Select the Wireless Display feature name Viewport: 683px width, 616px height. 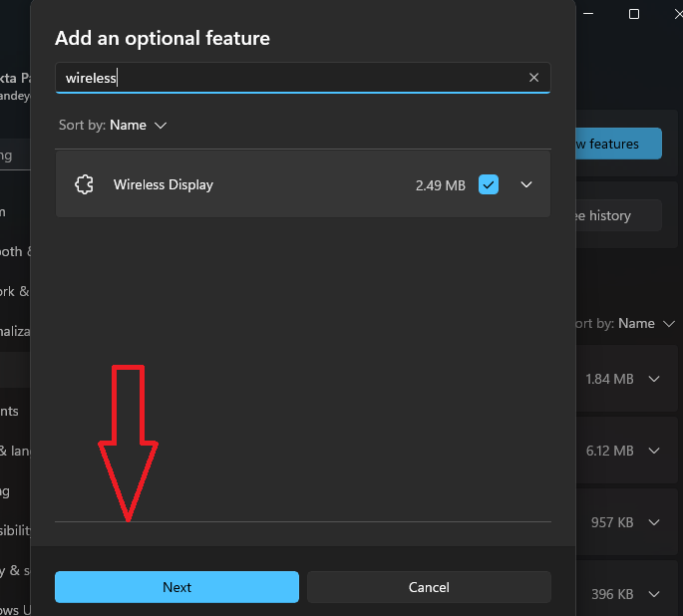click(164, 184)
